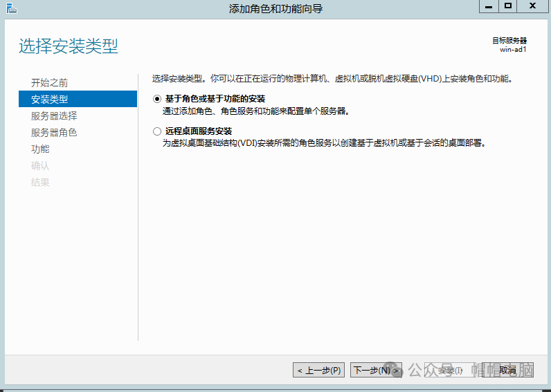Viewport: 551px width, 392px height.
Task: Click the win-ad1 target server name
Action: tap(513, 49)
